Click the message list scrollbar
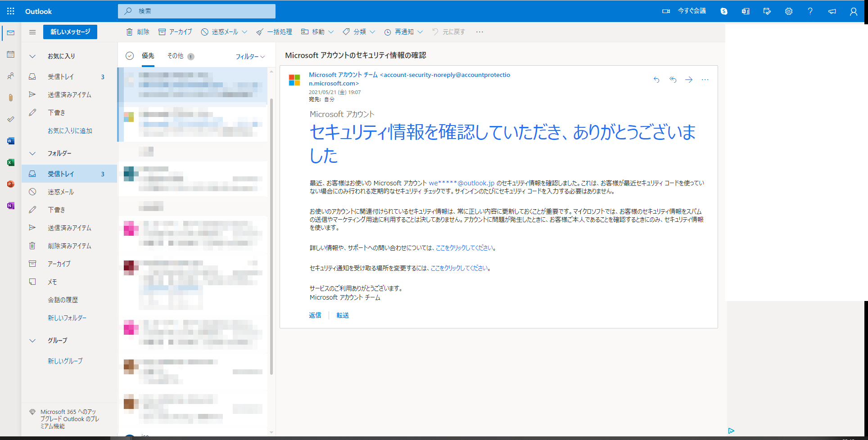Viewport: 868px width, 440px height. coord(271,236)
